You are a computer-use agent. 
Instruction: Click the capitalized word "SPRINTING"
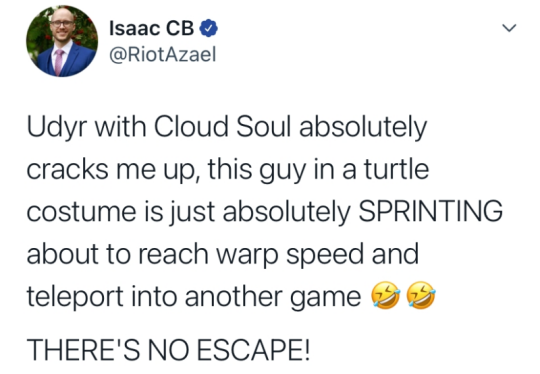(x=430, y=211)
